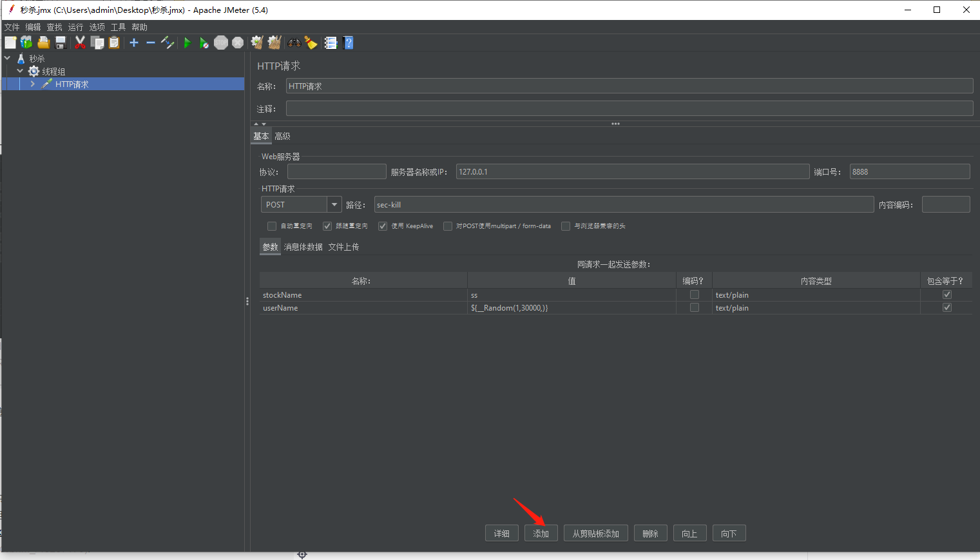
Task: Check 对POST使用multipart / form-data
Action: (x=447, y=226)
